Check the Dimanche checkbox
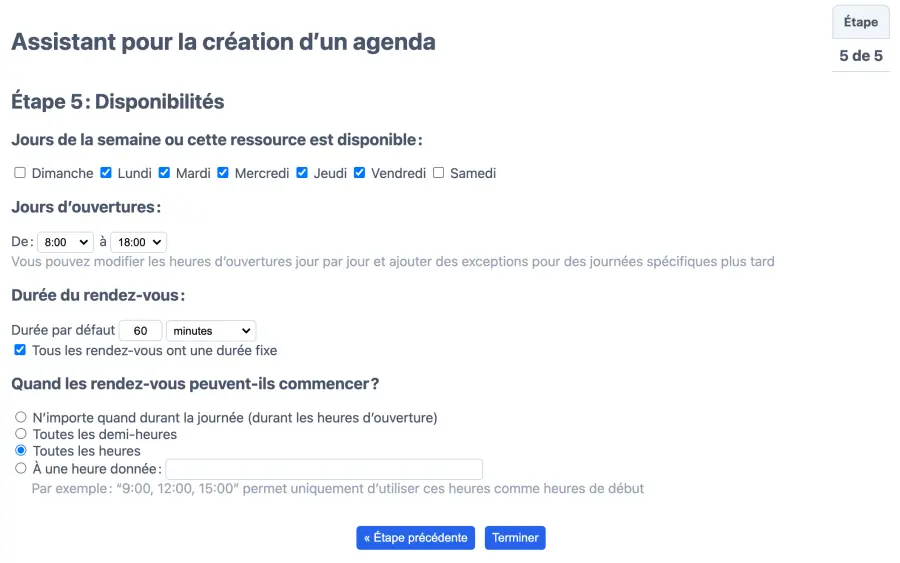The height and width of the screenshot is (563, 900). click(20, 173)
